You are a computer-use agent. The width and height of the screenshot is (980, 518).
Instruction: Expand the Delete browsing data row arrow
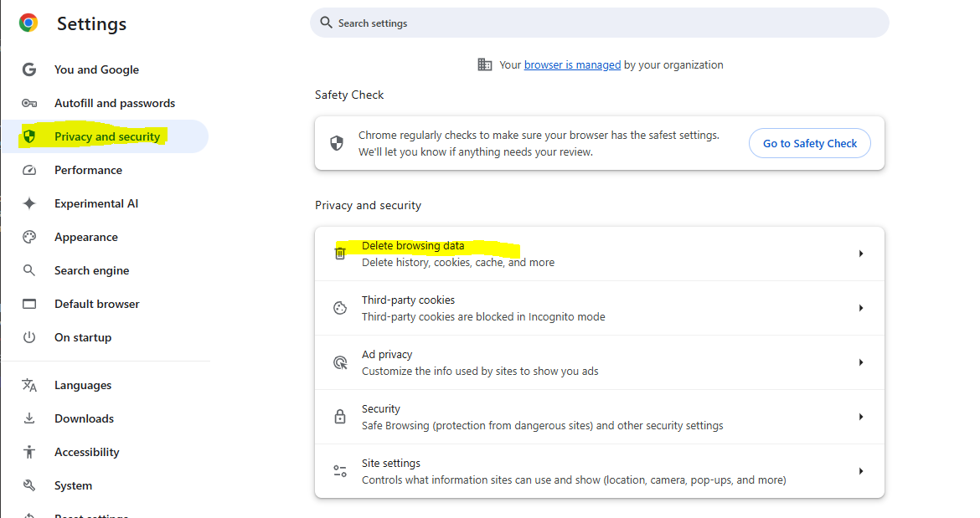860,254
